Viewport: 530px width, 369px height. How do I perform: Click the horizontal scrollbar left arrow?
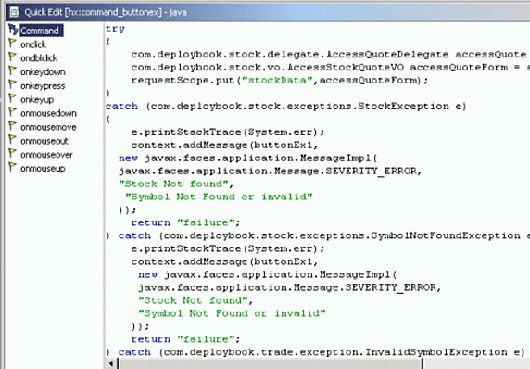111,364
